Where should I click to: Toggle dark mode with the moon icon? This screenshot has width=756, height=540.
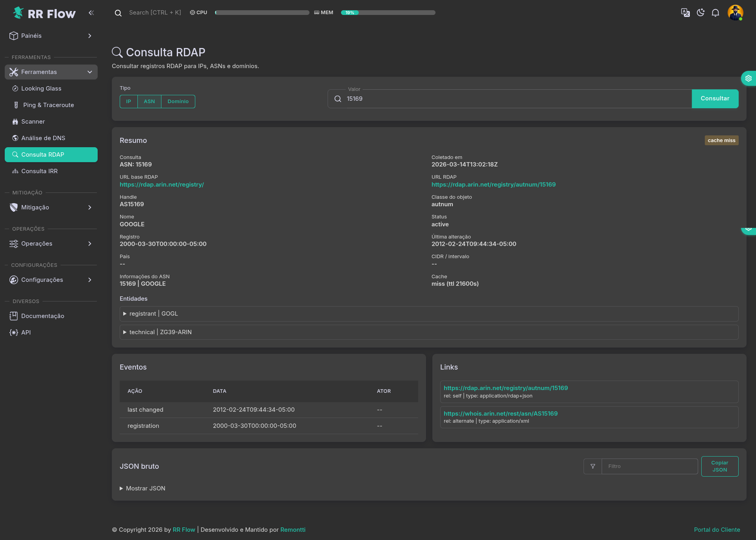[700, 13]
